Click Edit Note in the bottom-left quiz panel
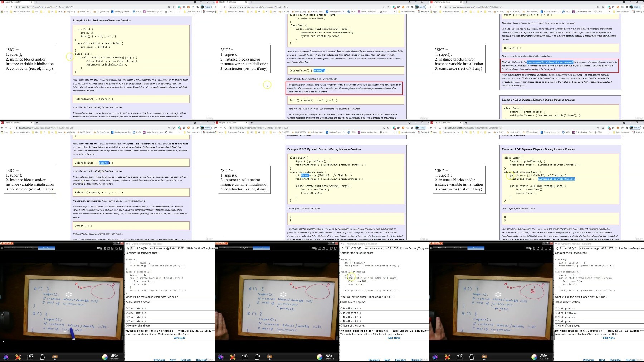Image resolution: width=644 pixels, height=362 pixels. click(x=179, y=338)
